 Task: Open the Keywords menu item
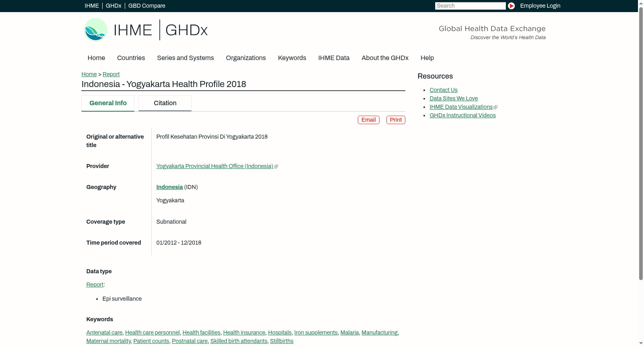(x=292, y=58)
